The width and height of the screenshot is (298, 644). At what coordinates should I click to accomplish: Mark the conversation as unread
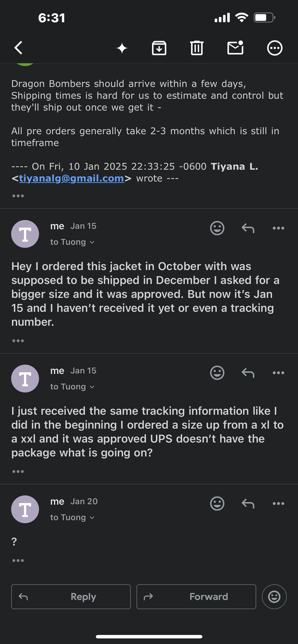tap(235, 48)
